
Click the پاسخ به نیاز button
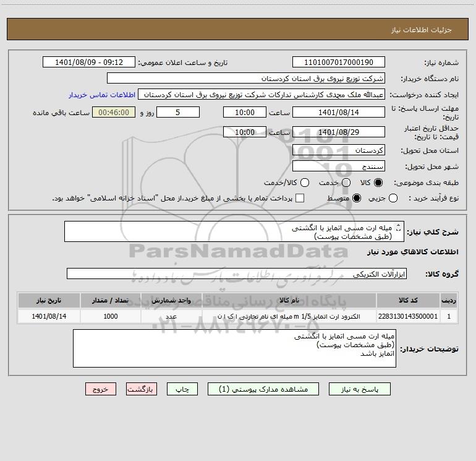(359, 389)
